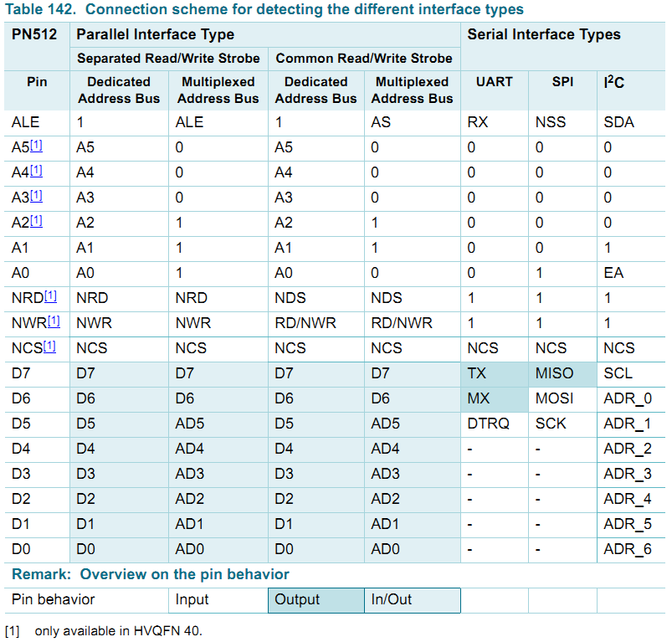This screenshot has height=642, width=672.
Task: Click the A1 pin name in first column
Action: [20, 248]
